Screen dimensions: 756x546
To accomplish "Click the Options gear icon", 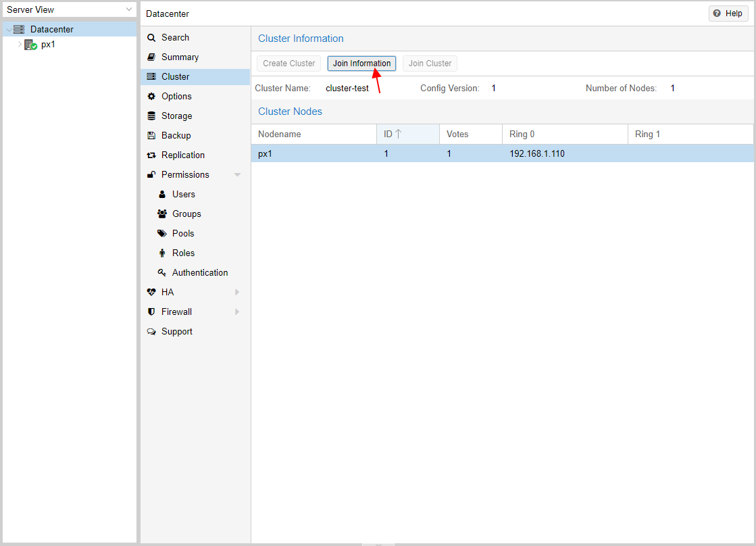I will [x=151, y=97].
